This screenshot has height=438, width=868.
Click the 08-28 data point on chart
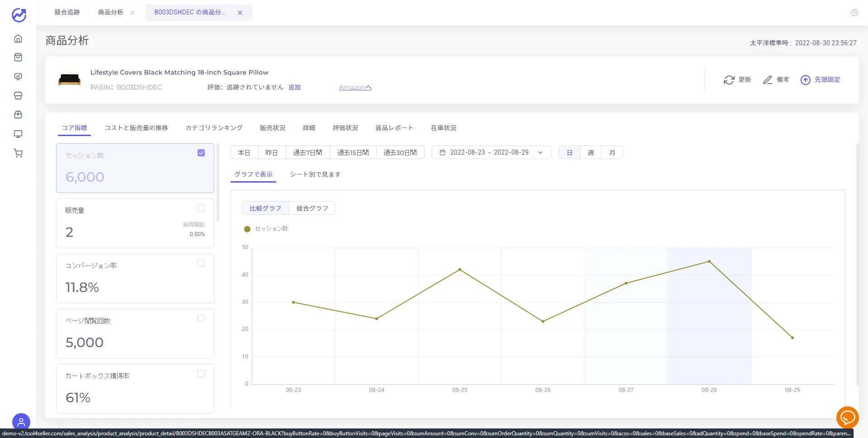click(x=709, y=261)
